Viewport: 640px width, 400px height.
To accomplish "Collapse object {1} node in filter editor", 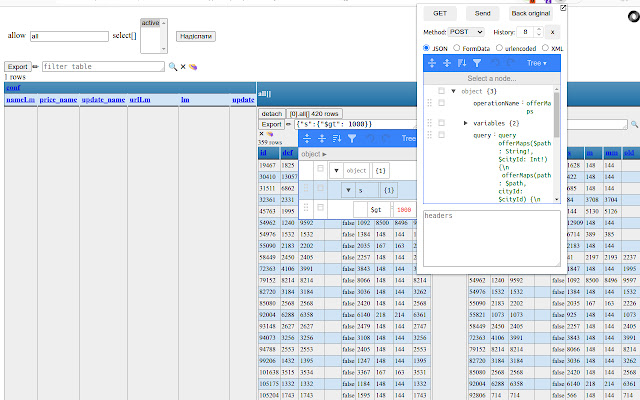I will click(336, 171).
